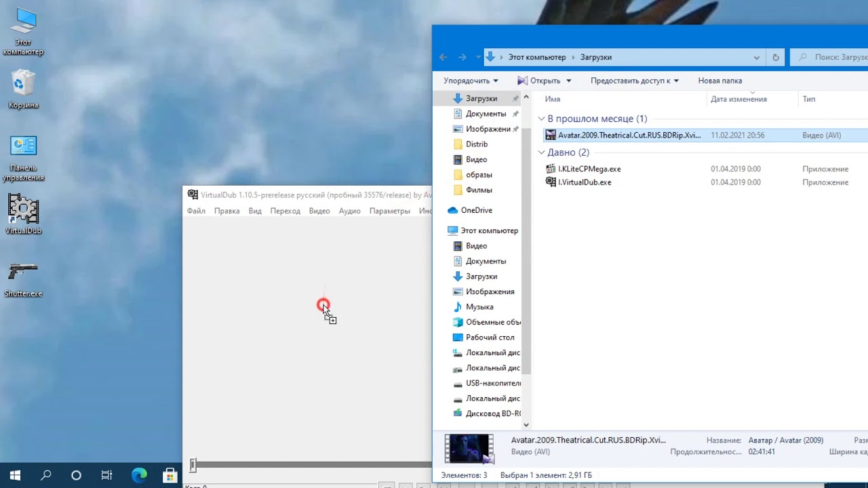This screenshot has height=488, width=868.
Task: Click sidebar scrollbar down arrow
Action: 526,424
